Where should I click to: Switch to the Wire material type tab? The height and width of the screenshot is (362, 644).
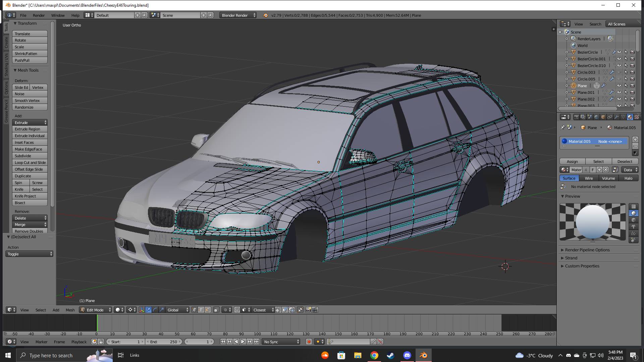tap(589, 178)
